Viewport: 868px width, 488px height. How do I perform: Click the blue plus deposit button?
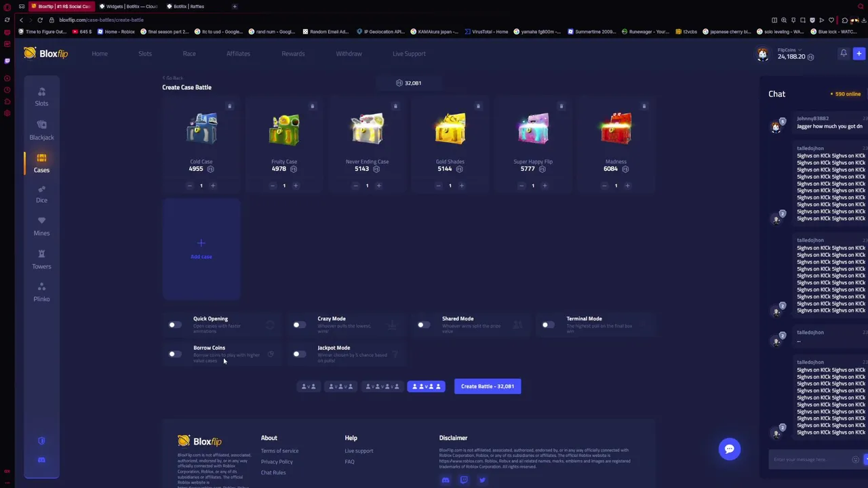859,54
